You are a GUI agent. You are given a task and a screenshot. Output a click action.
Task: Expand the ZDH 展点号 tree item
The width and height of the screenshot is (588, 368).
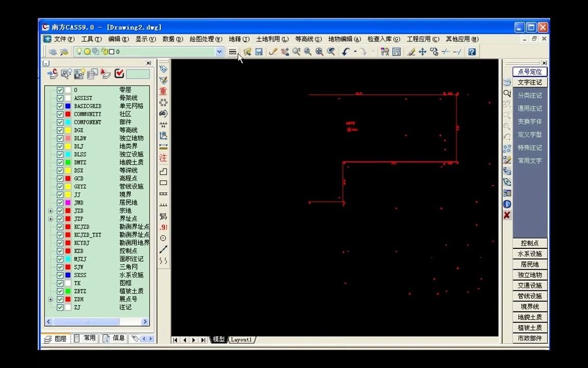[x=51, y=299]
